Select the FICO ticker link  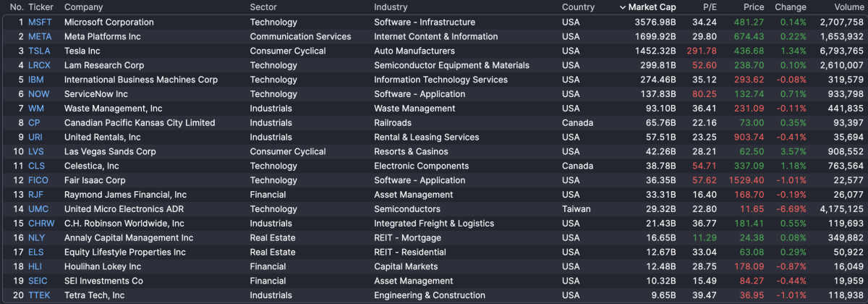click(38, 180)
